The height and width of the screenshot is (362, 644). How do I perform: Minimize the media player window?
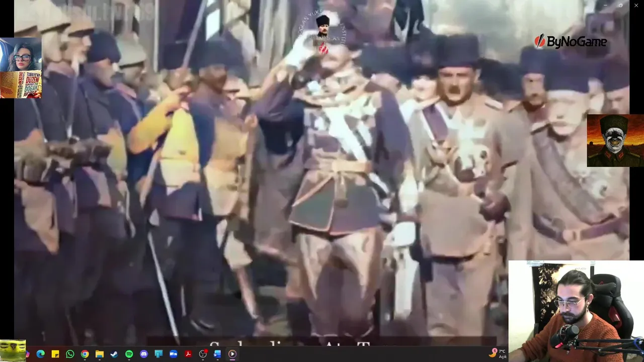[605, 5]
